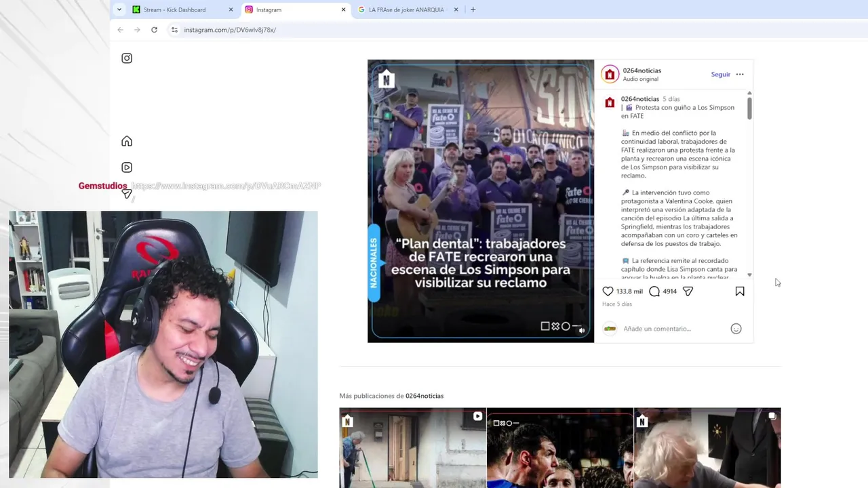Save post with bookmark icon
The width and height of the screenshot is (868, 488).
coord(740,291)
